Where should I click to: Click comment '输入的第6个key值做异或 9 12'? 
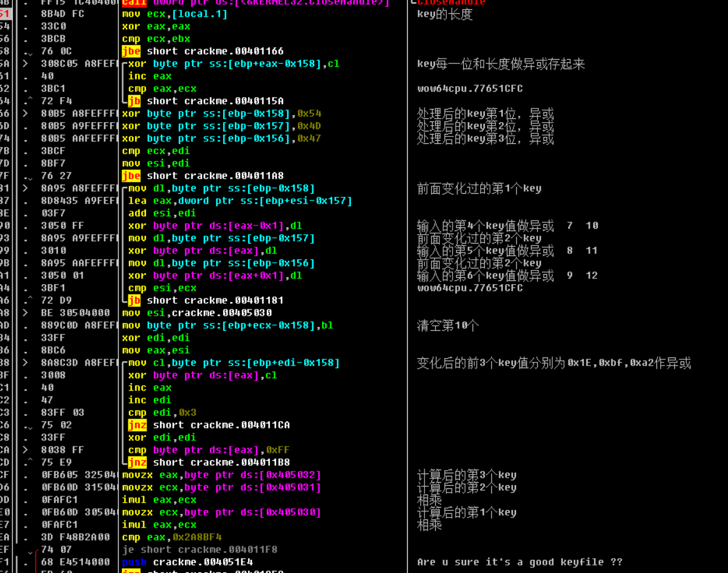pyautogui.click(x=507, y=275)
